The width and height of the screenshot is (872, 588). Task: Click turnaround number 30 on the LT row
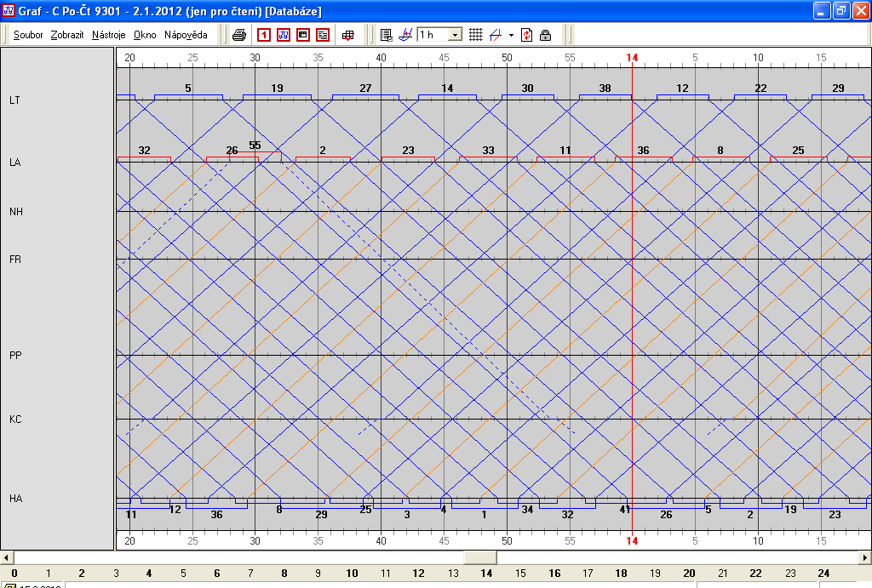pos(527,88)
